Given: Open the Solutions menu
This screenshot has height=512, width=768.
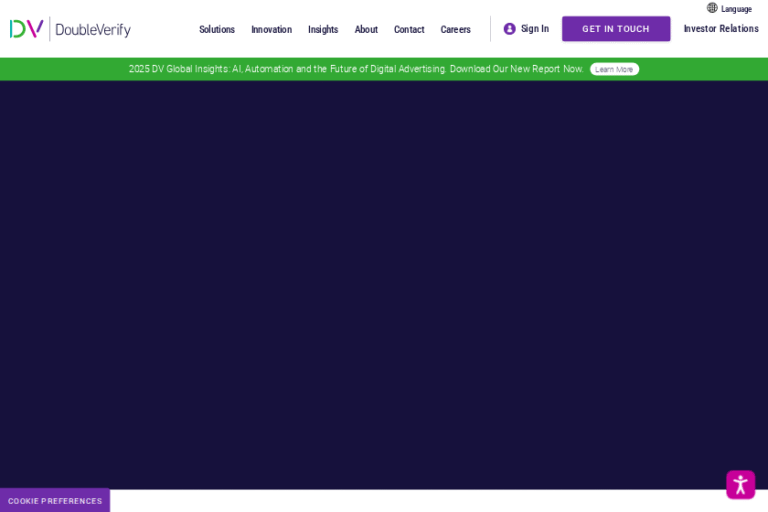Looking at the screenshot, I should (217, 30).
